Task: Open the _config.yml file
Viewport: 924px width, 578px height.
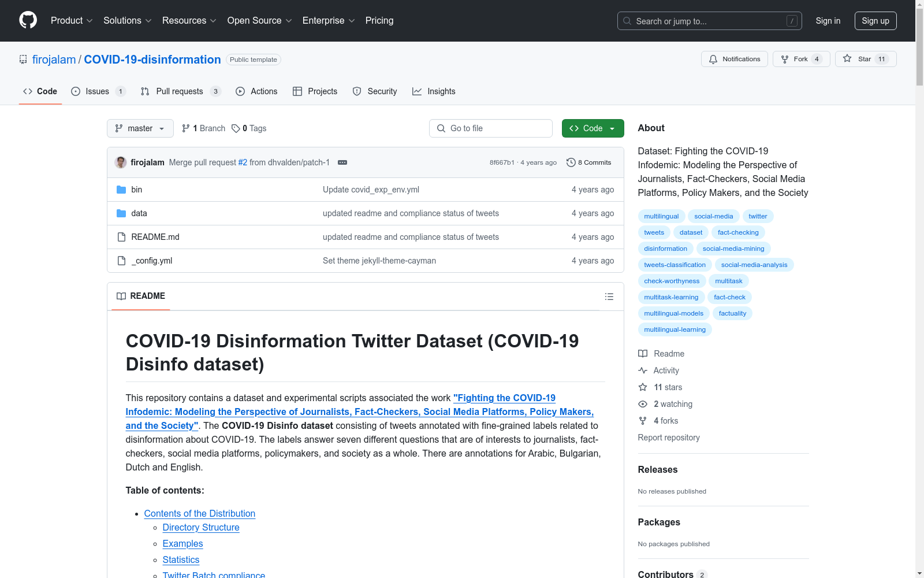Action: pos(152,261)
